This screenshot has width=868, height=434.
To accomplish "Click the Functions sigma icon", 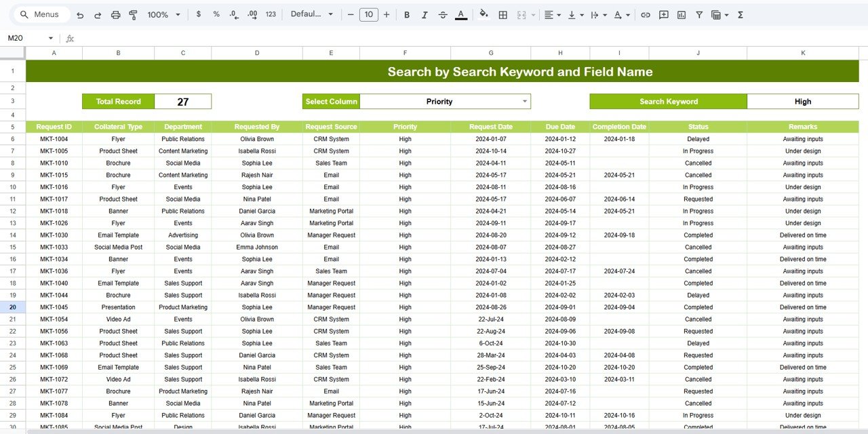I will point(741,14).
